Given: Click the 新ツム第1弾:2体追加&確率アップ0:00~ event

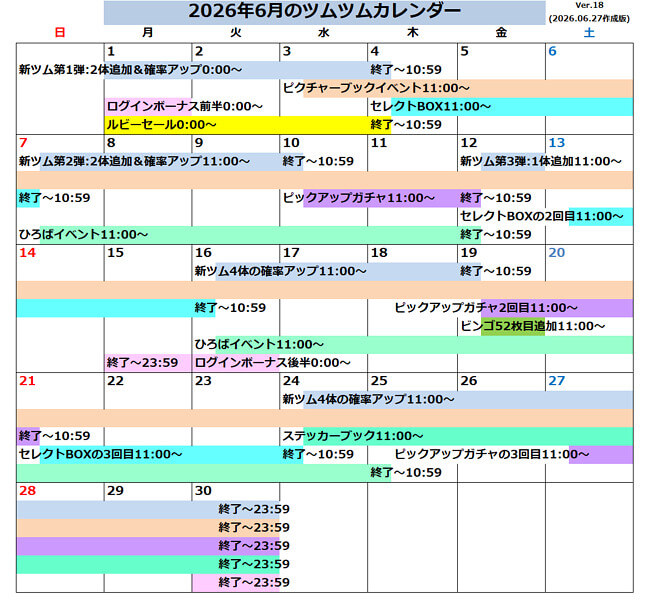Looking at the screenshot, I should [130, 70].
